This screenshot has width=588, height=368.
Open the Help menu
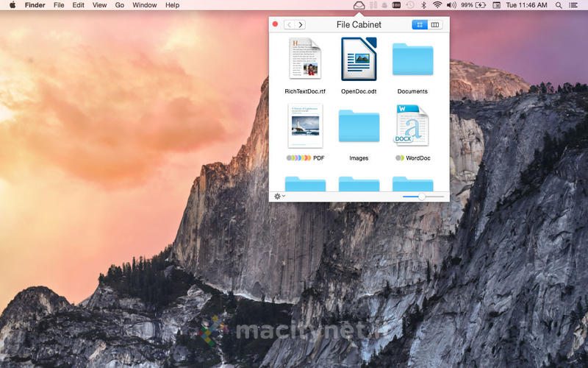172,5
